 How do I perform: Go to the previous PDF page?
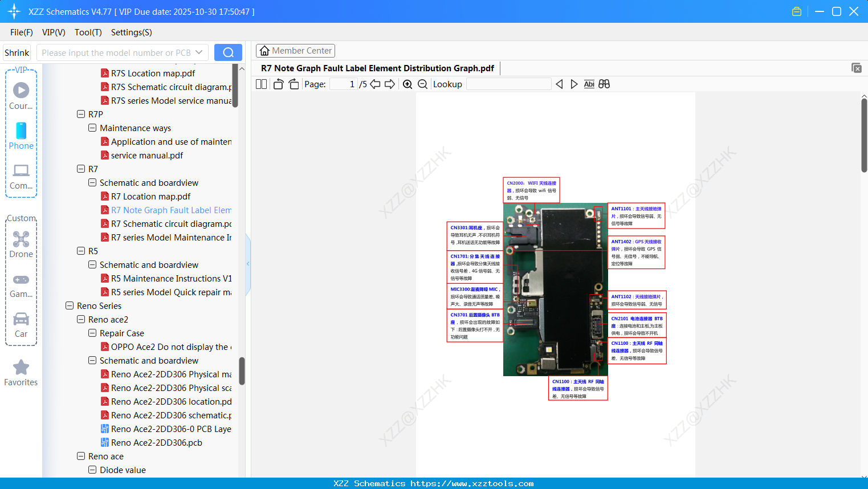click(375, 84)
